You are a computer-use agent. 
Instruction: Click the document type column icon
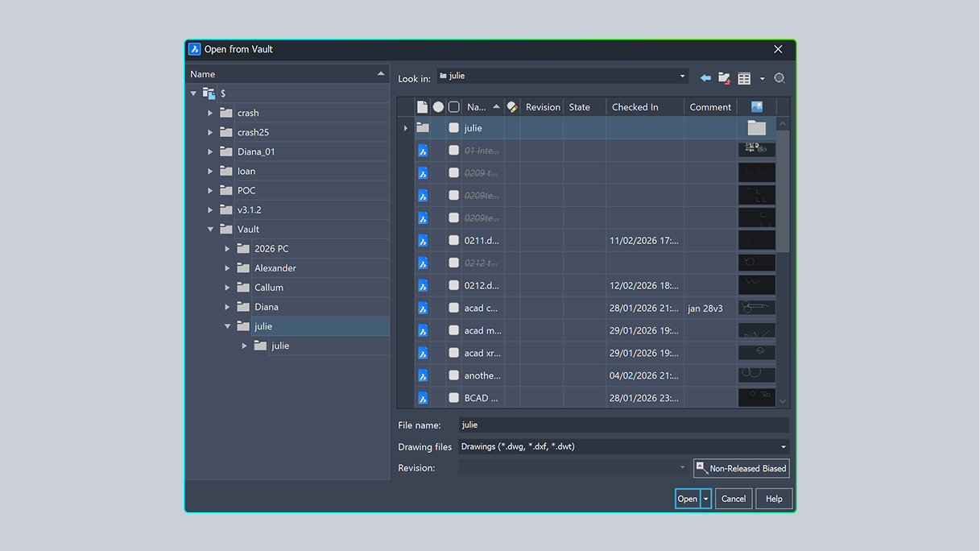[x=421, y=106]
